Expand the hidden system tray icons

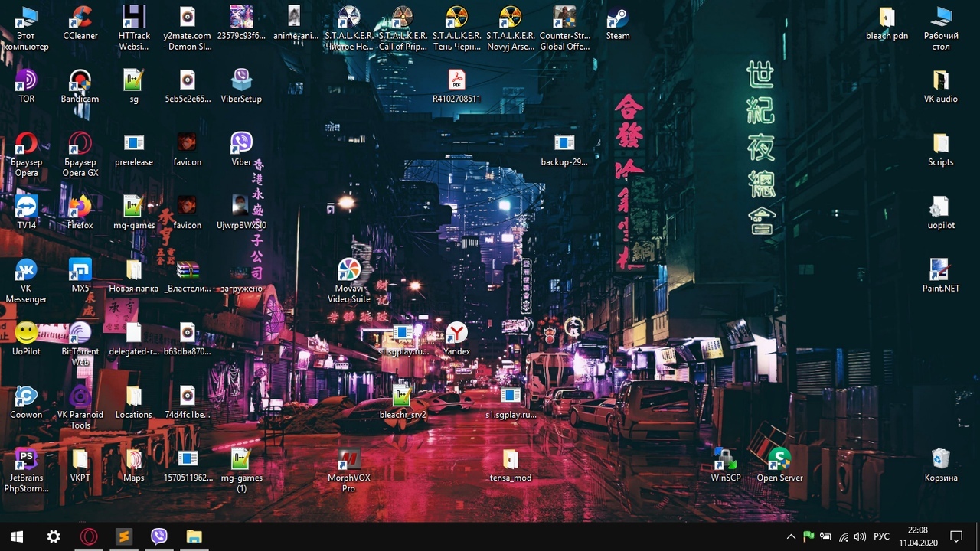[x=791, y=536]
